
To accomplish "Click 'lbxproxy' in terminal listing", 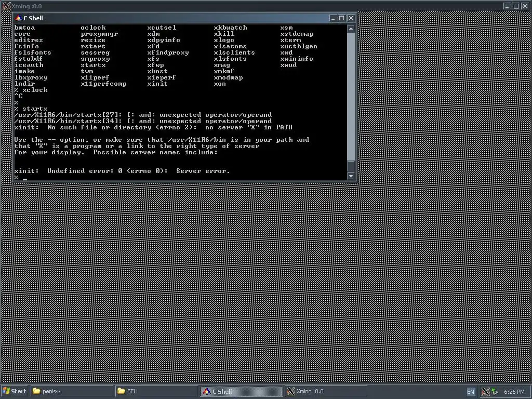I will [x=31, y=77].
